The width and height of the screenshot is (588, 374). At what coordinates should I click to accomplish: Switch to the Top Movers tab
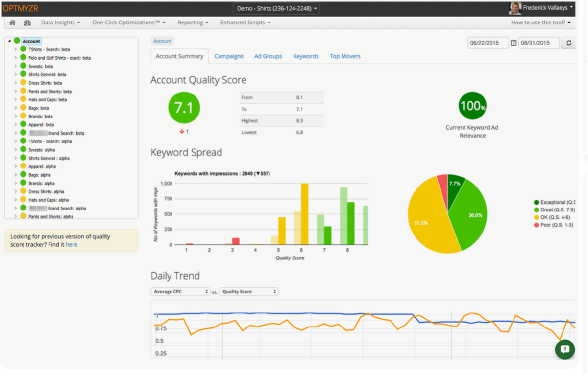[x=345, y=56]
